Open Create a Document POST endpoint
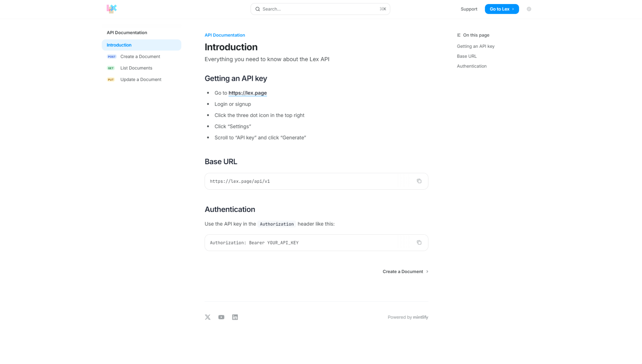Viewport: 642px width, 364px height. (x=140, y=56)
